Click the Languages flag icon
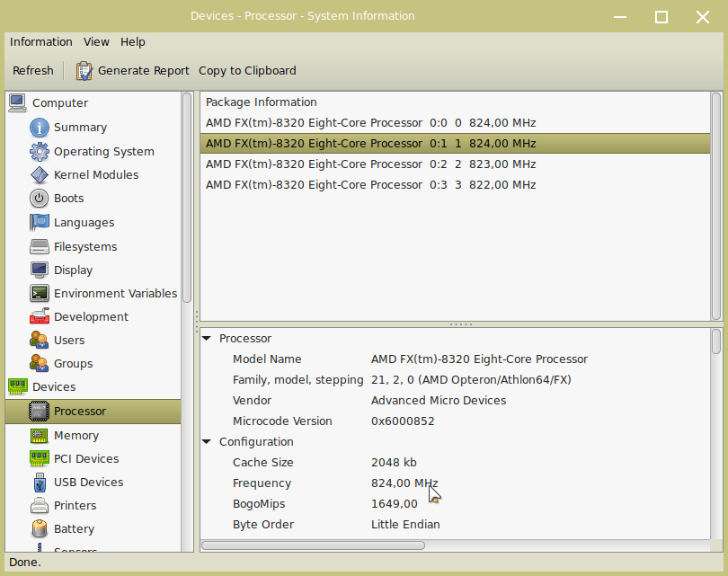 click(39, 222)
